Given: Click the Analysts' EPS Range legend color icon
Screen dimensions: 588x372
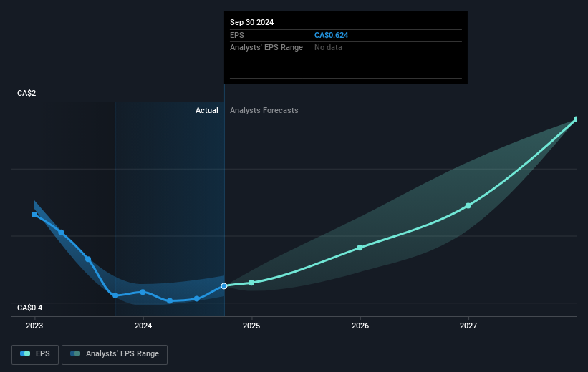Looking at the screenshot, I should (x=75, y=353).
